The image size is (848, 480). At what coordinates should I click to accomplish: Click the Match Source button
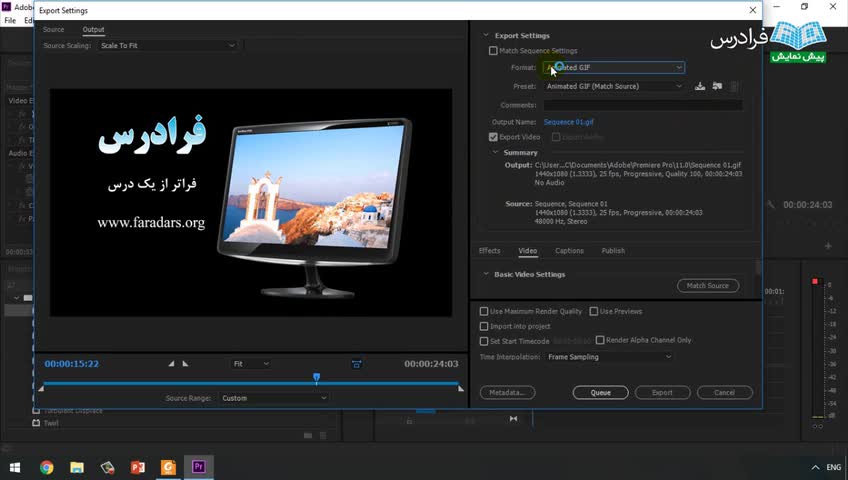pyautogui.click(x=708, y=285)
